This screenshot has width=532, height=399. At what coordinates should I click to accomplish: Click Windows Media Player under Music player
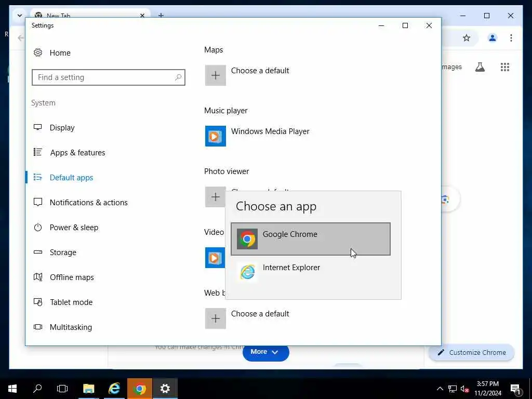[270, 131]
